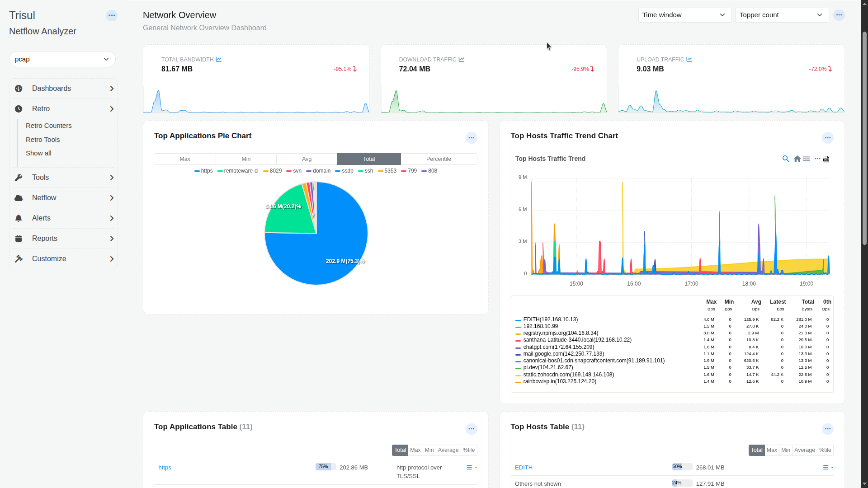868x488 pixels.
Task: Select Percentile tab in pie chart
Action: 439,159
